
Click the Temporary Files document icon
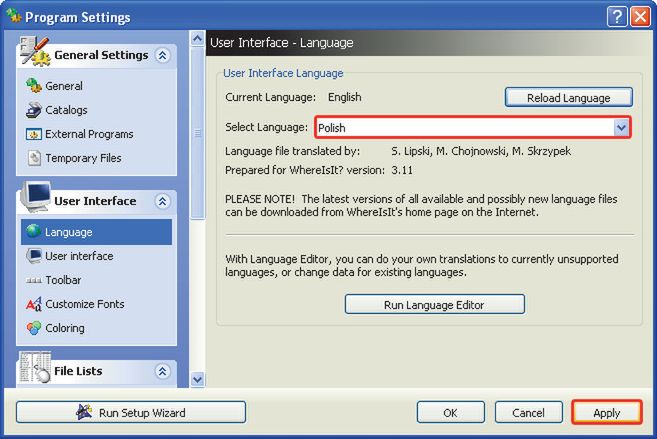click(34, 158)
